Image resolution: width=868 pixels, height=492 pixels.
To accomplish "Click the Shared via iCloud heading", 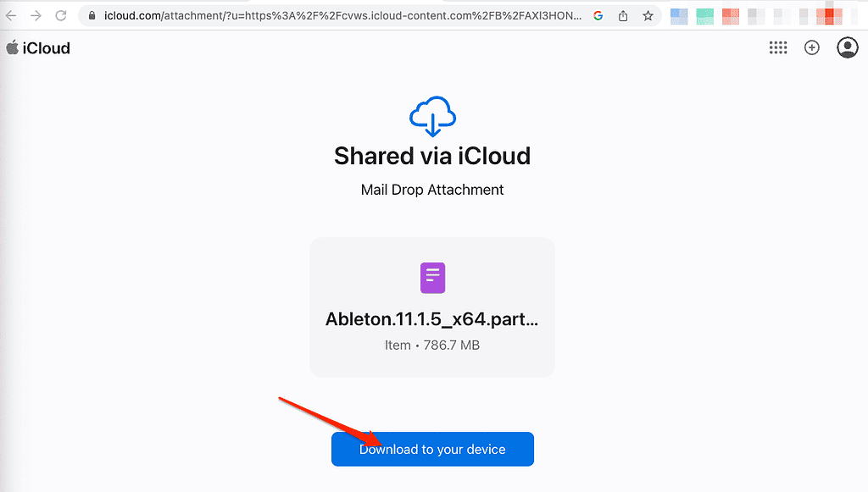I will pos(432,156).
